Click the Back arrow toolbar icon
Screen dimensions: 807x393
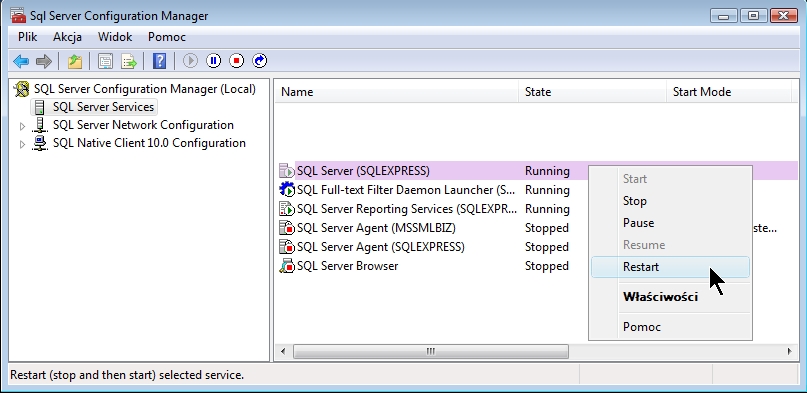tap(21, 61)
